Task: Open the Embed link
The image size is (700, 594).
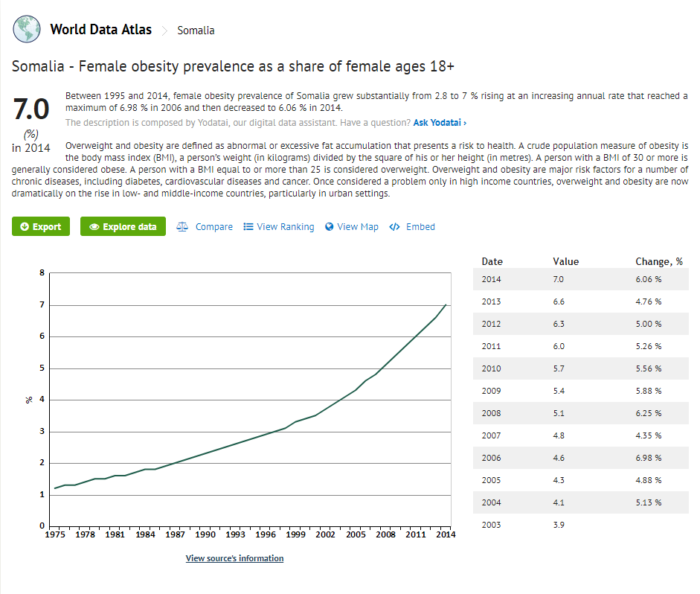Action: (420, 227)
